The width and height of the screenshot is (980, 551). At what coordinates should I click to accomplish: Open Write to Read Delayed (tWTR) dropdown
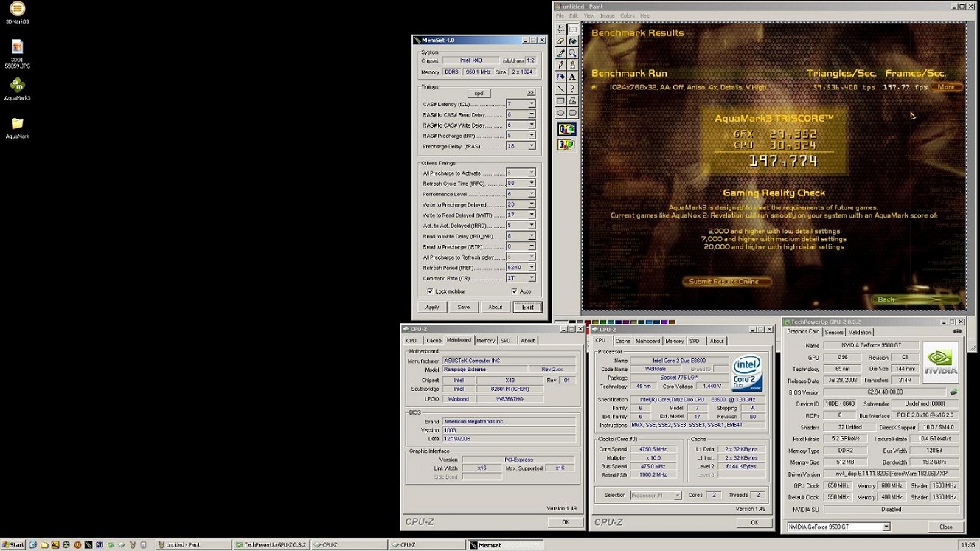531,215
